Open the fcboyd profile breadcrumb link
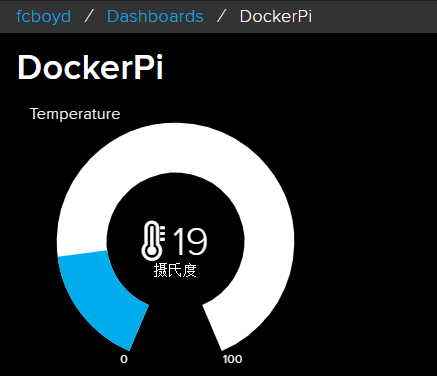Image resolution: width=437 pixels, height=376 pixels. pyautogui.click(x=44, y=16)
